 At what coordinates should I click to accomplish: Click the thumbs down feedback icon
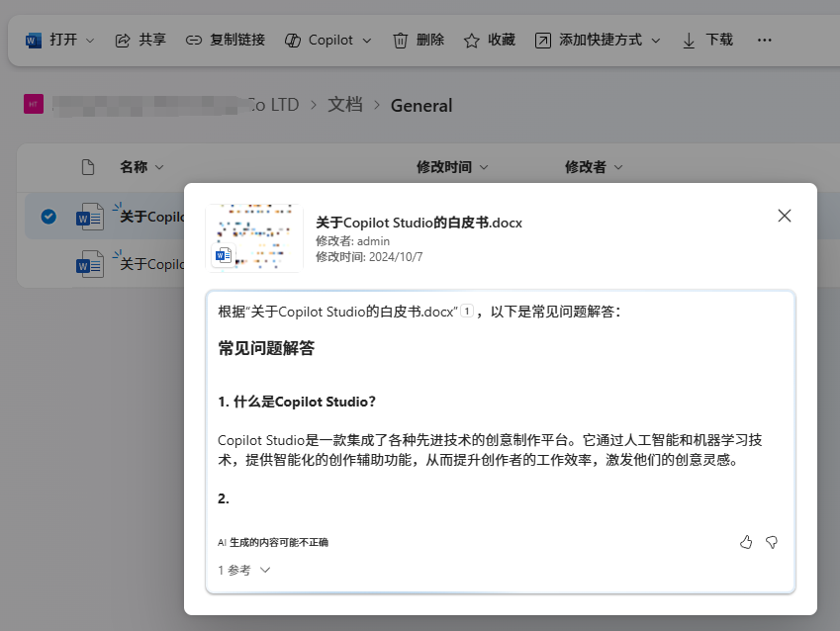click(x=772, y=542)
